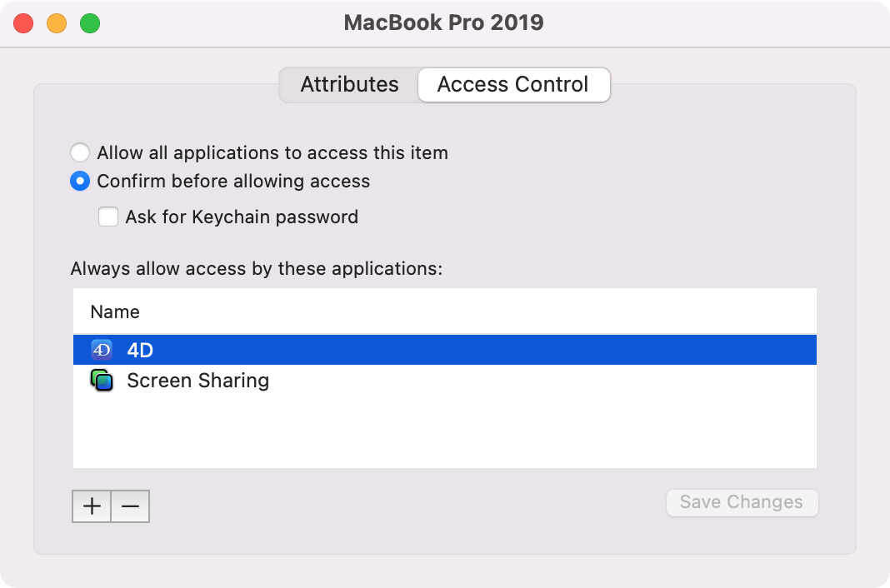Close the MacBook Pro 2019 window

23,23
